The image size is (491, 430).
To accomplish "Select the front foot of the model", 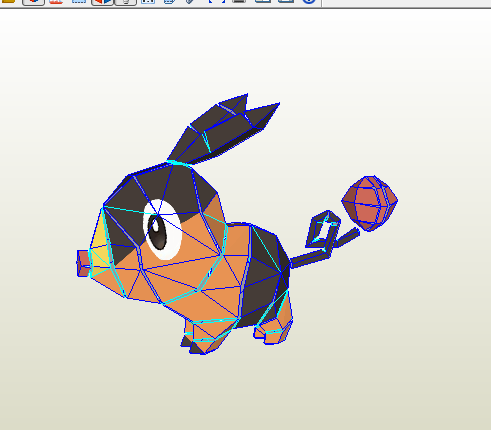I will click(x=203, y=337).
